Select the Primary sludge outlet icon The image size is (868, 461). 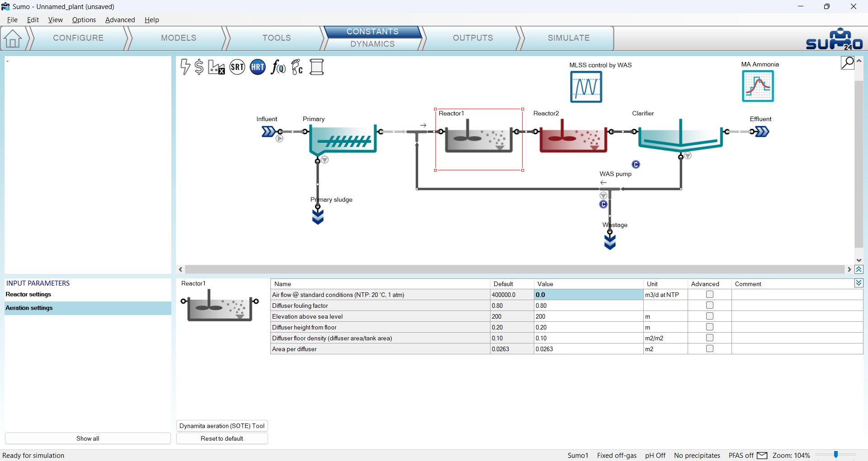[318, 217]
